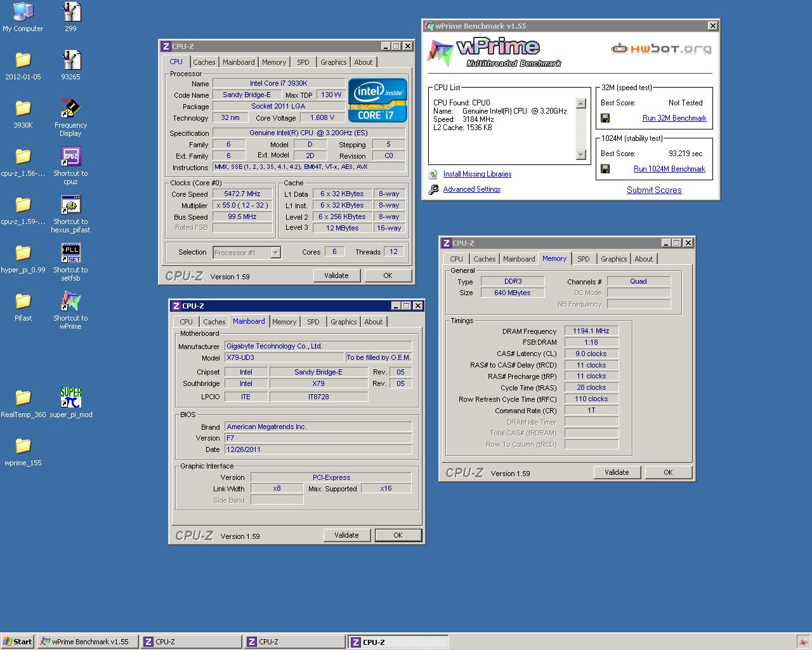
Task: Open the Pifast folder icon
Action: [x=23, y=302]
